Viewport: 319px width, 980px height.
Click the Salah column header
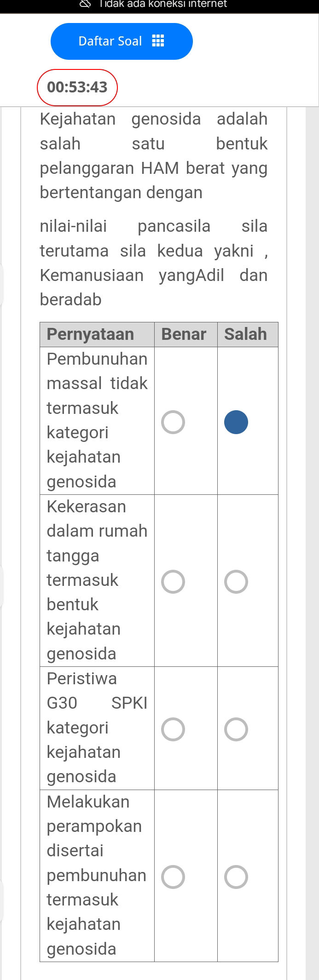pyautogui.click(x=247, y=334)
